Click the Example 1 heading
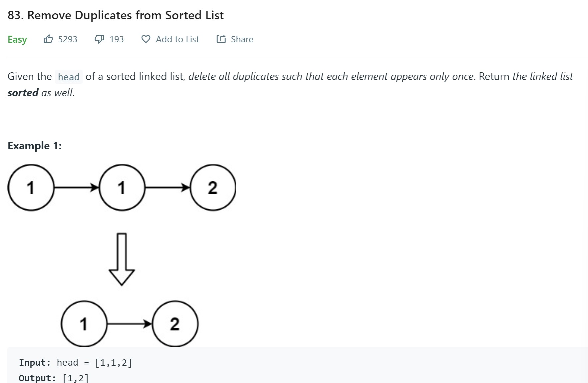The width and height of the screenshot is (588, 383). [x=35, y=146]
